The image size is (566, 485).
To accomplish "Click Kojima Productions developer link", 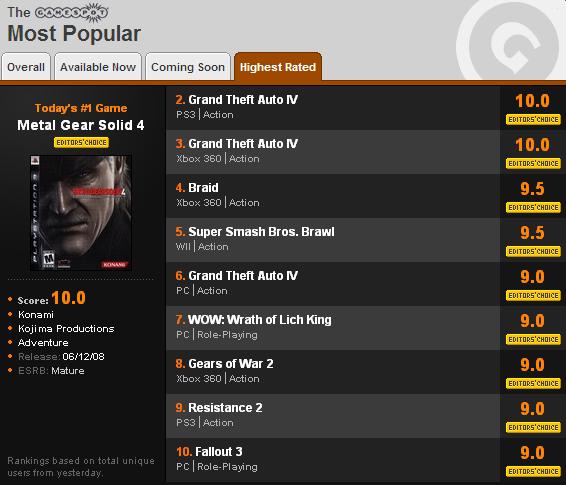I will (66, 329).
